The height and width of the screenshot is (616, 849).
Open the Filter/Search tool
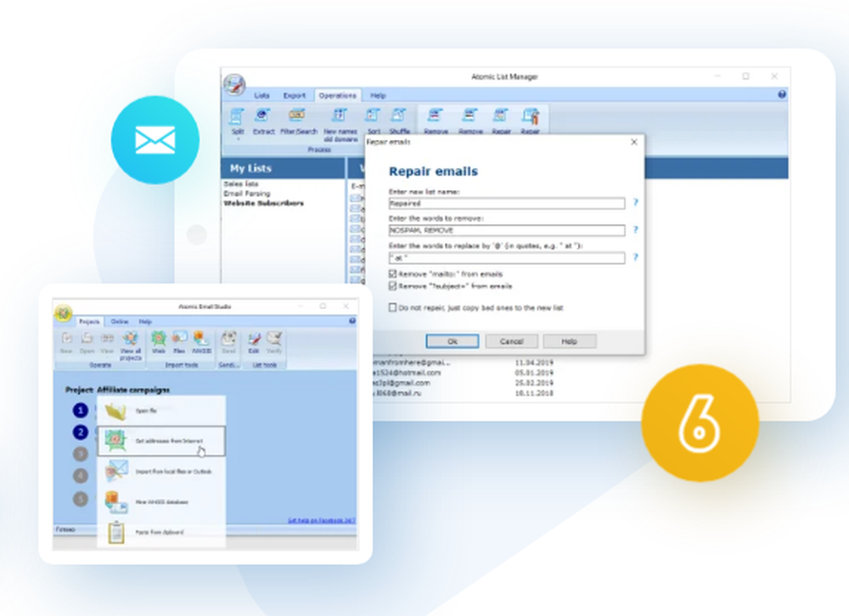tap(298, 121)
